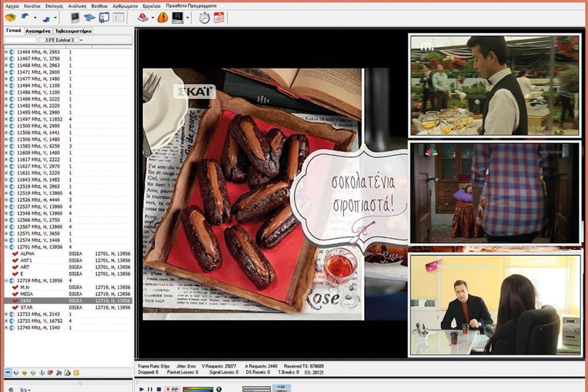Open the Ανάλυση menu
The height and width of the screenshot is (392, 588).
[77, 6]
